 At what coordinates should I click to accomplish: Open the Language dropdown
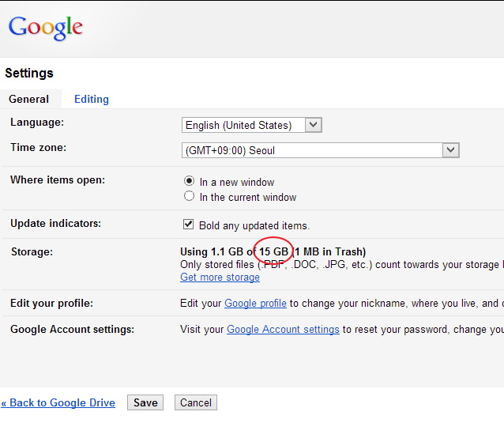click(x=252, y=125)
